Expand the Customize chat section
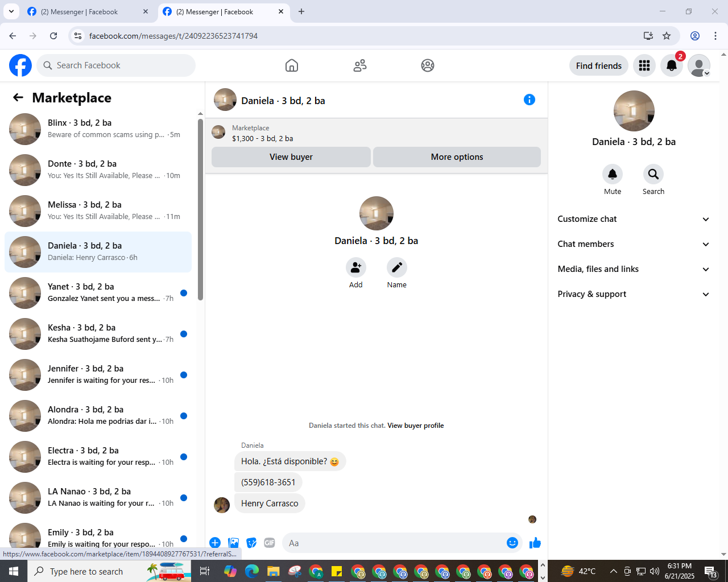Viewport: 728px width, 582px height. pyautogui.click(x=634, y=219)
